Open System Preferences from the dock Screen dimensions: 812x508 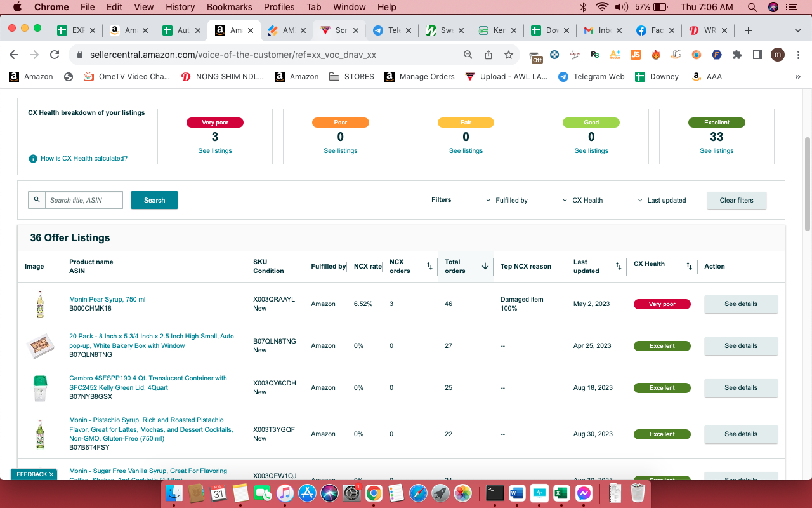coord(351,492)
